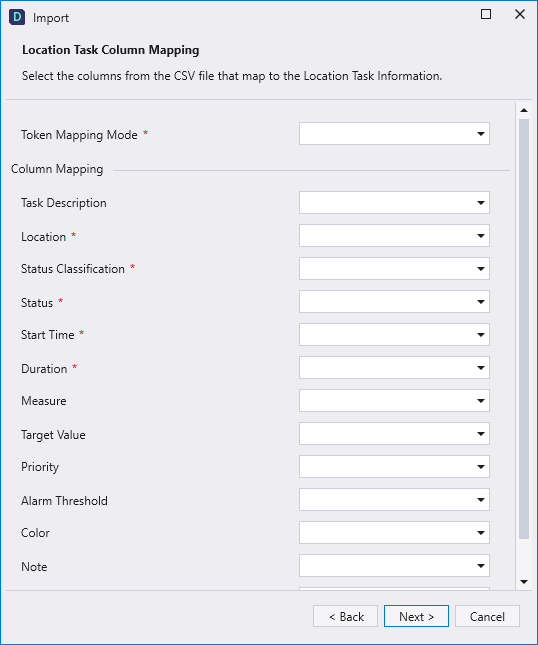
Task: Open the Measure column dropdown
Action: click(x=394, y=401)
